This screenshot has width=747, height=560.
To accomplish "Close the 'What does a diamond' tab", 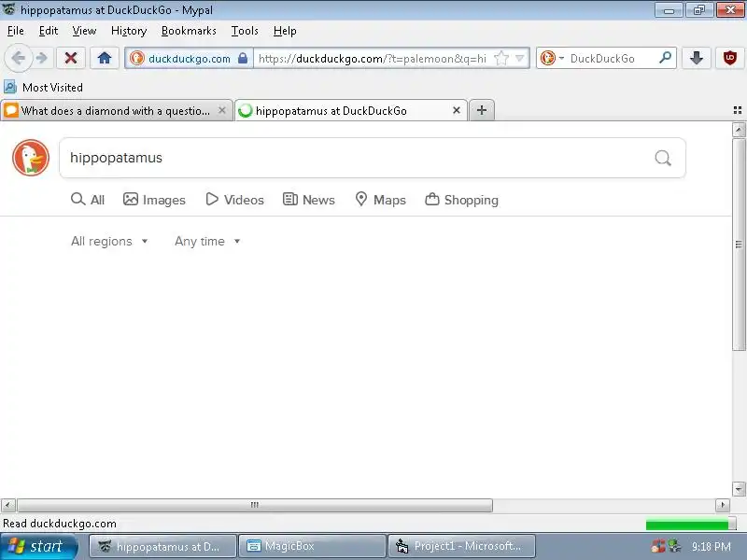I will [x=222, y=110].
